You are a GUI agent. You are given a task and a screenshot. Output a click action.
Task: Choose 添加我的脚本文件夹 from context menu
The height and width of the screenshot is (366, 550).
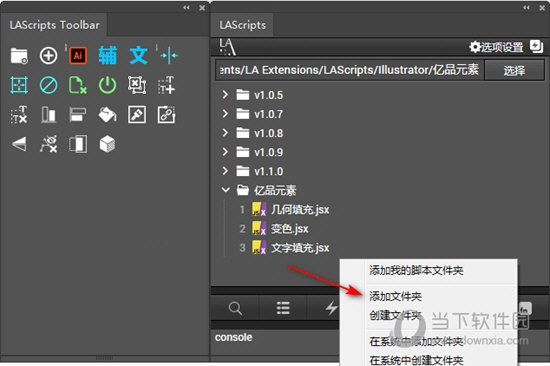coord(416,270)
